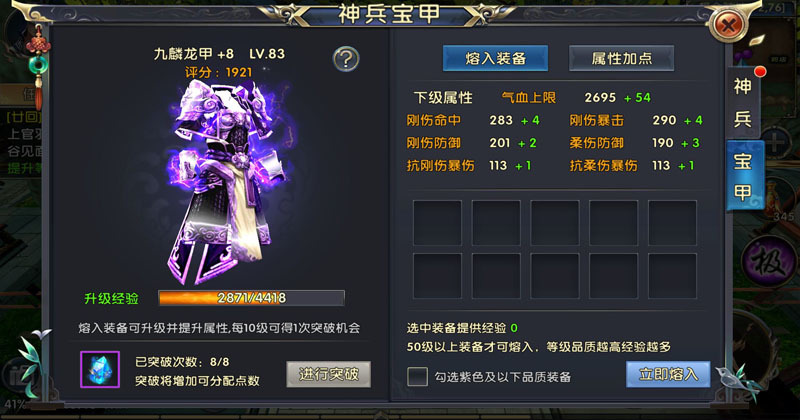Screen dimensions: 800x420
Task: Open the question mark help icon
Action: point(346,59)
